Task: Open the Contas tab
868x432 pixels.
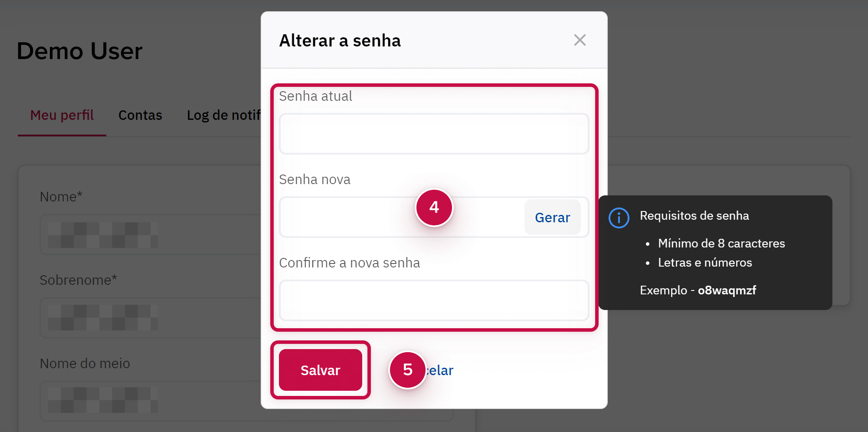Action: [140, 115]
